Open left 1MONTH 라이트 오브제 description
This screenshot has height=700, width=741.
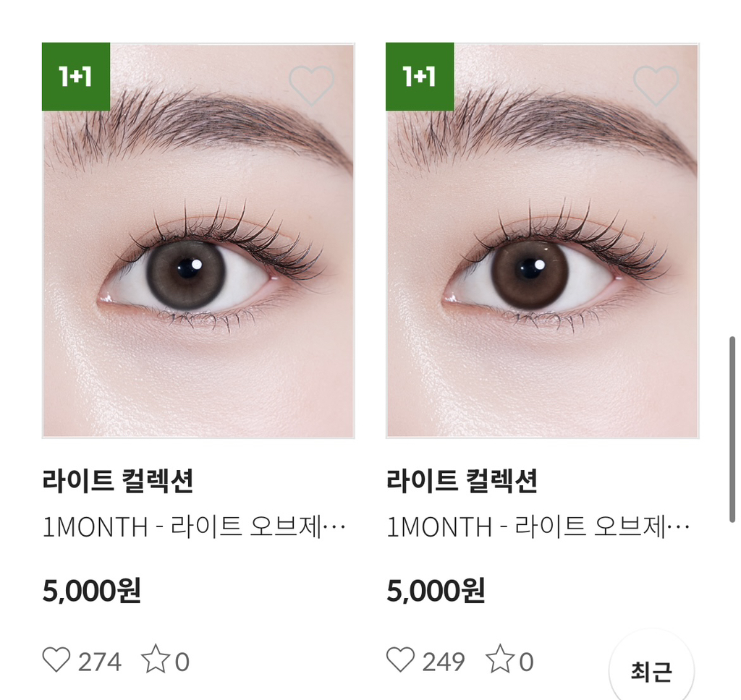tap(194, 526)
